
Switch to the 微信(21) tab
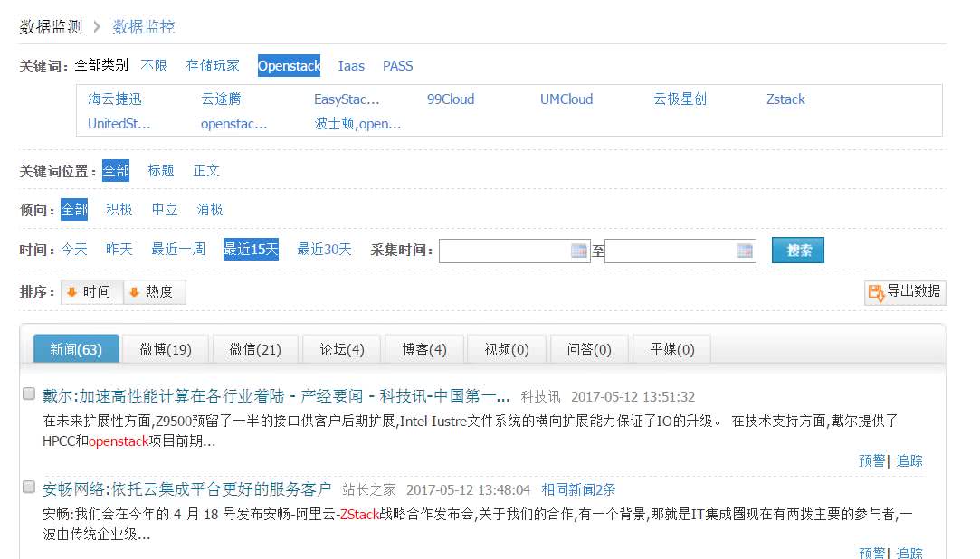click(255, 349)
